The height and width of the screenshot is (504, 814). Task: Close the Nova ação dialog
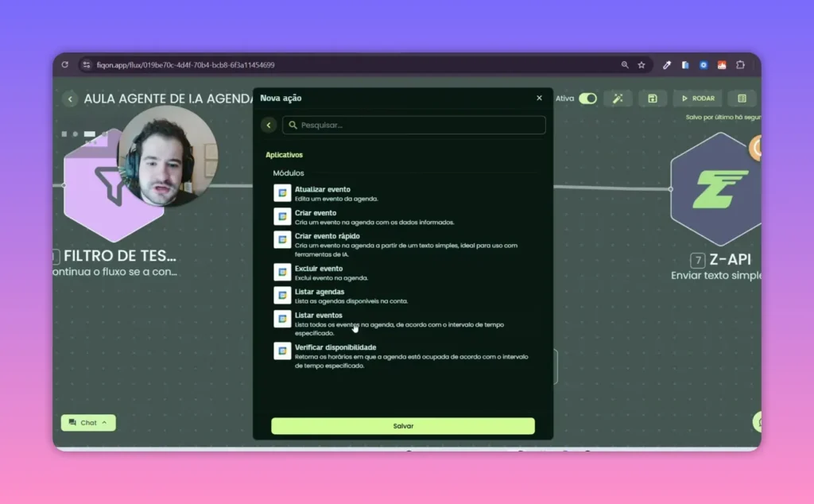tap(539, 98)
